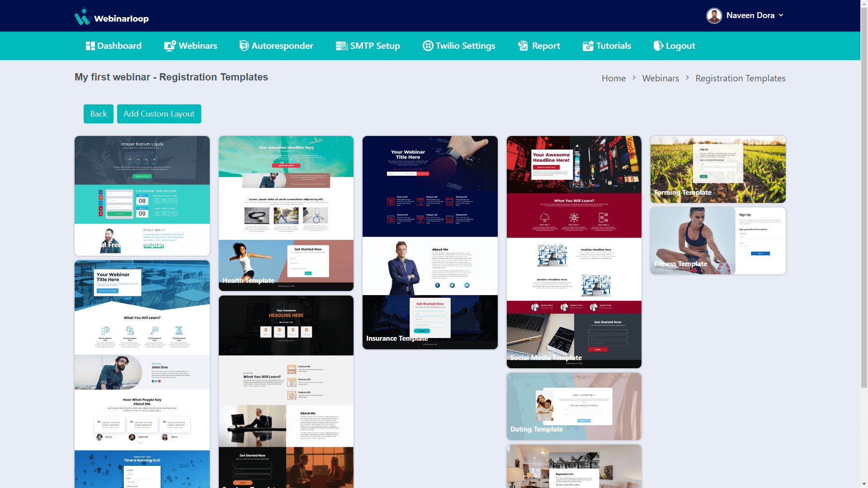Open user menu via profile avatar
This screenshot has height=488, width=868.
714,16
